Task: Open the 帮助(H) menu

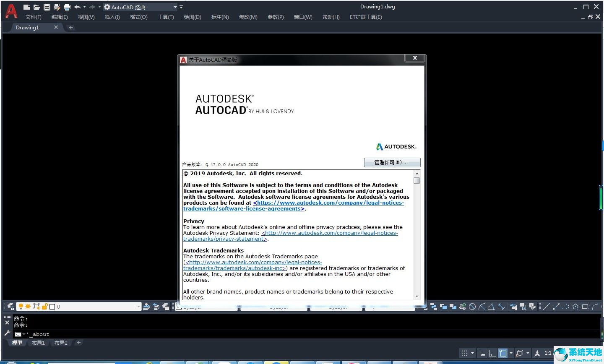Action: [331, 17]
